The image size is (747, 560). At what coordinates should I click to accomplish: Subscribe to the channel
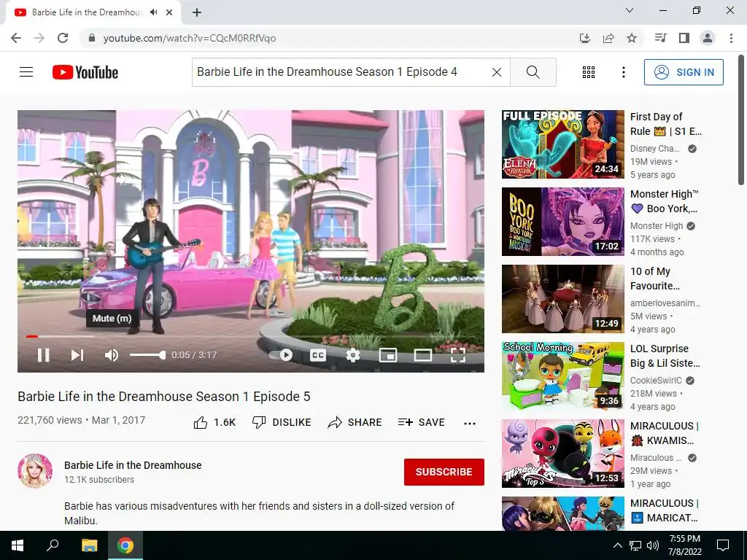[444, 472]
